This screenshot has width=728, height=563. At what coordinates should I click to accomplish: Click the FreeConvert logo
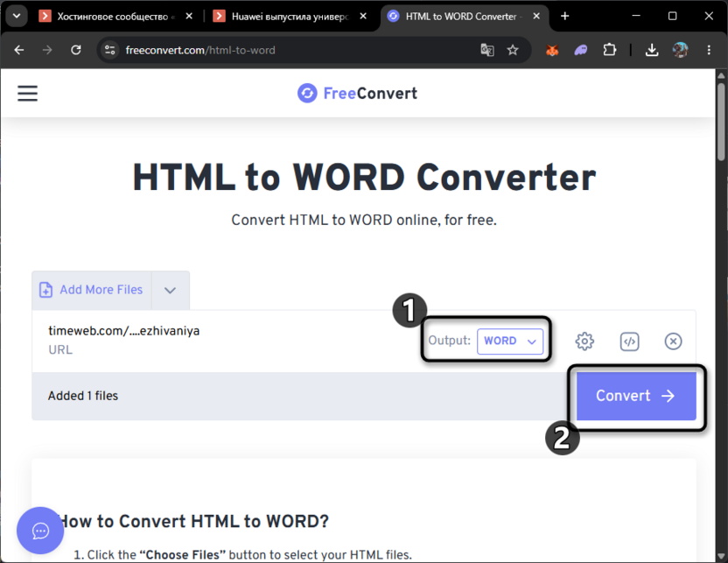point(357,94)
